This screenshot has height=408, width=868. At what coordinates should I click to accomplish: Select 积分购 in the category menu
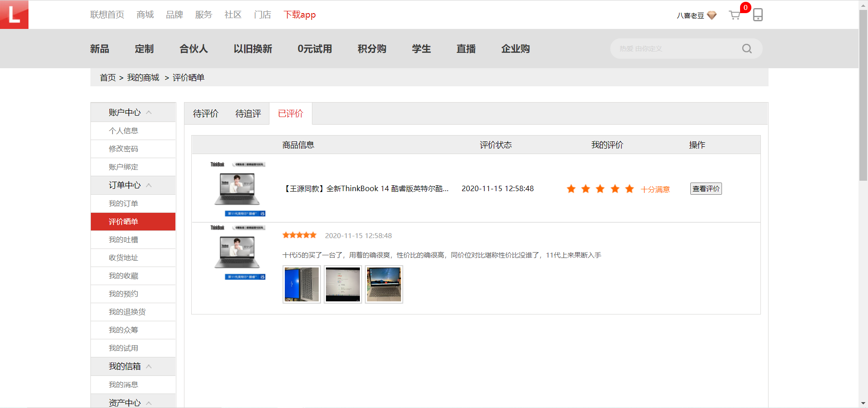point(372,49)
